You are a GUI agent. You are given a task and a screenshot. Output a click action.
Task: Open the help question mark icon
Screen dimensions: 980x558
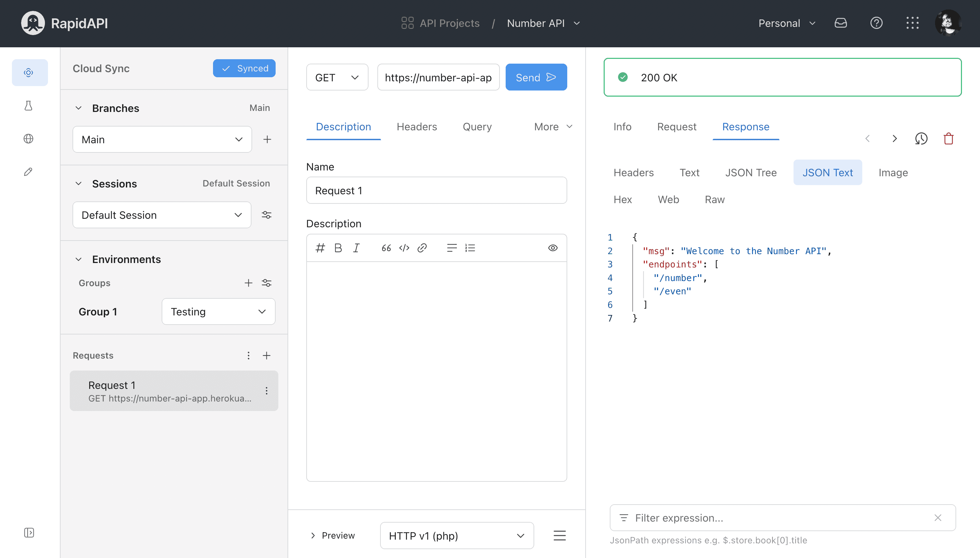876,23
